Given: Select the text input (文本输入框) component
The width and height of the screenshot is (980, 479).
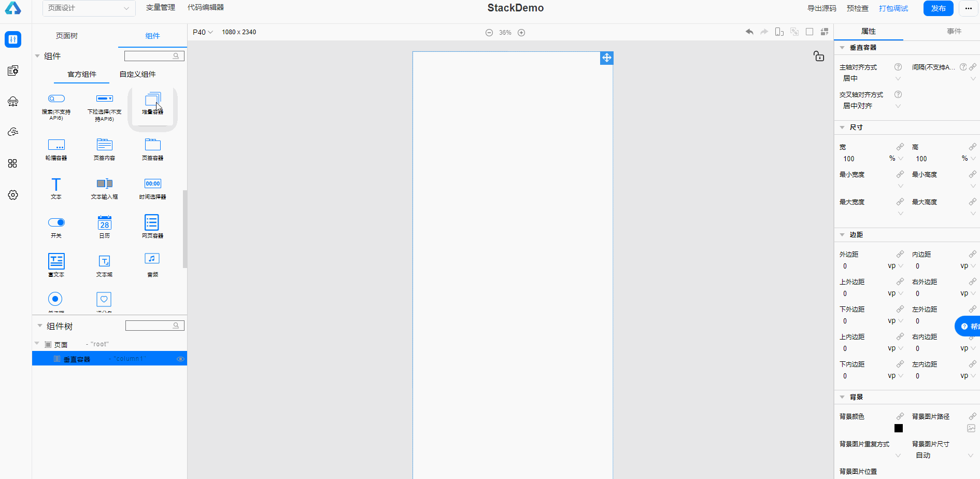Looking at the screenshot, I should 105,188.
